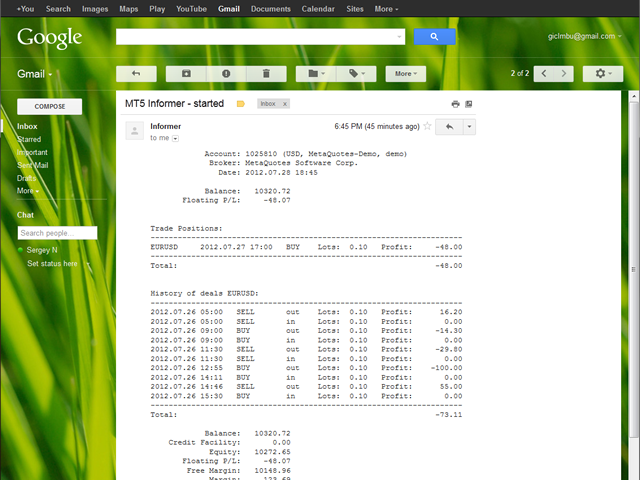The width and height of the screenshot is (640, 480).
Task: Click the back to Inbox arrow button
Action: (x=136, y=74)
